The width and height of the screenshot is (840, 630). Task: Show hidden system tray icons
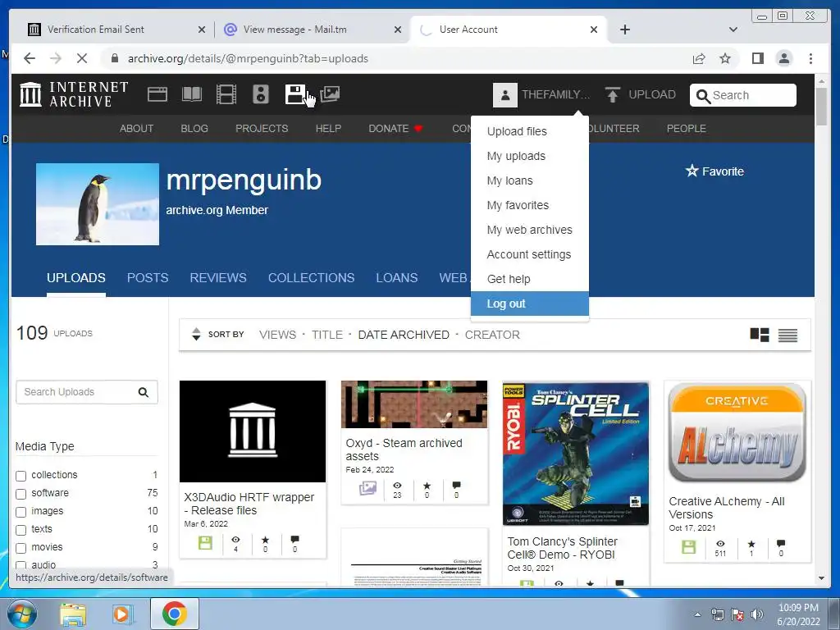tap(697, 614)
